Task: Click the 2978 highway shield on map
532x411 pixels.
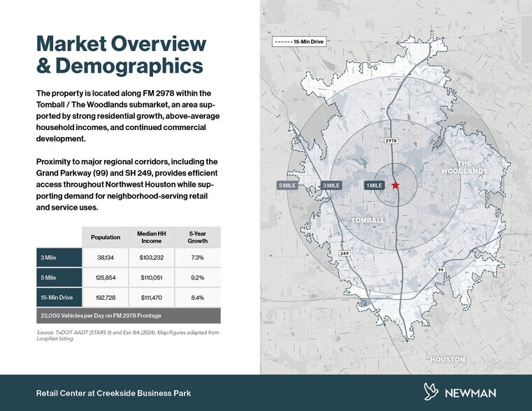Action: pyautogui.click(x=391, y=141)
